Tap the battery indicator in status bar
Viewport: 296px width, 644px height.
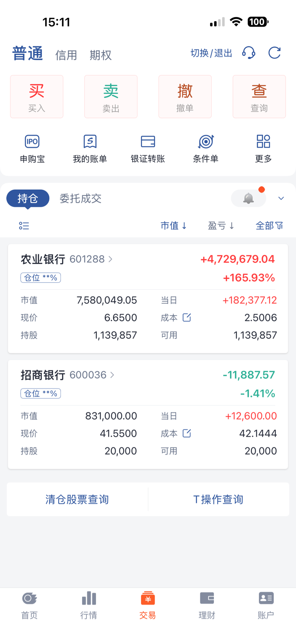tap(258, 22)
